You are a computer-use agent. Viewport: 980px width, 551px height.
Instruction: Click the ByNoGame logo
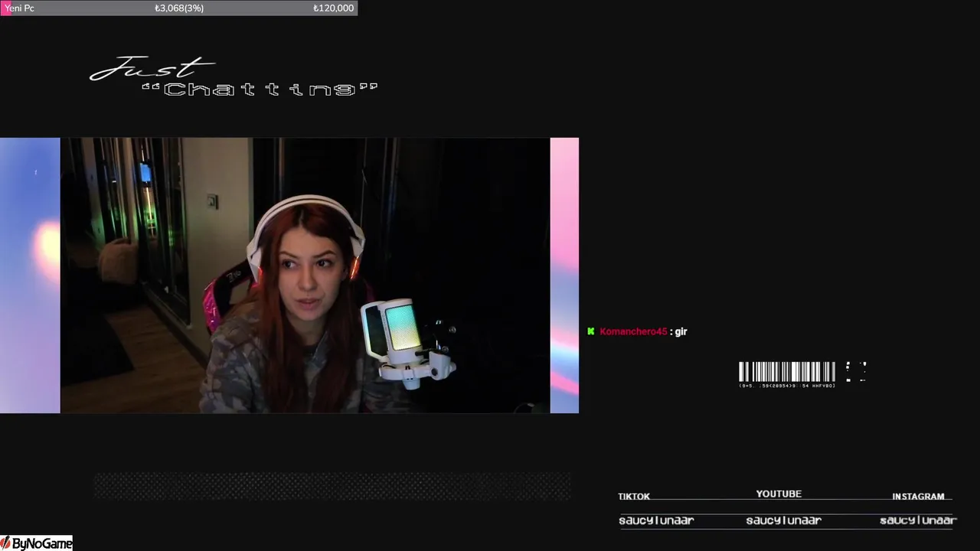[x=37, y=543]
